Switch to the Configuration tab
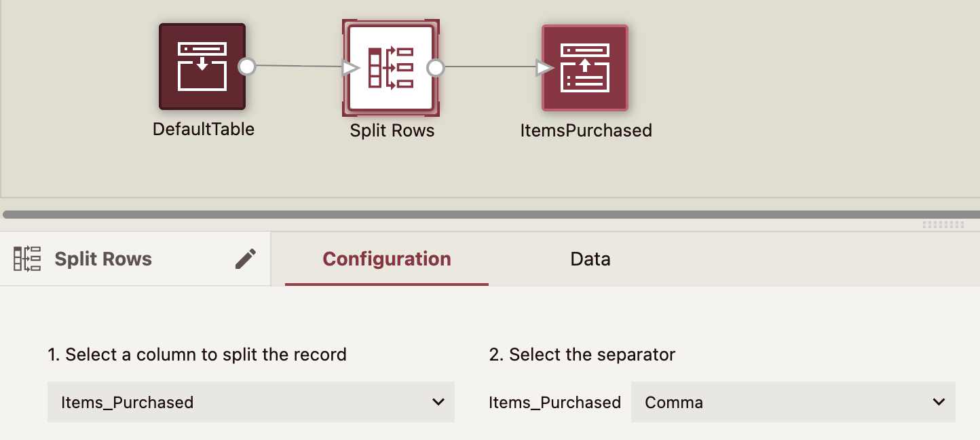Image resolution: width=980 pixels, height=440 pixels. tap(386, 259)
